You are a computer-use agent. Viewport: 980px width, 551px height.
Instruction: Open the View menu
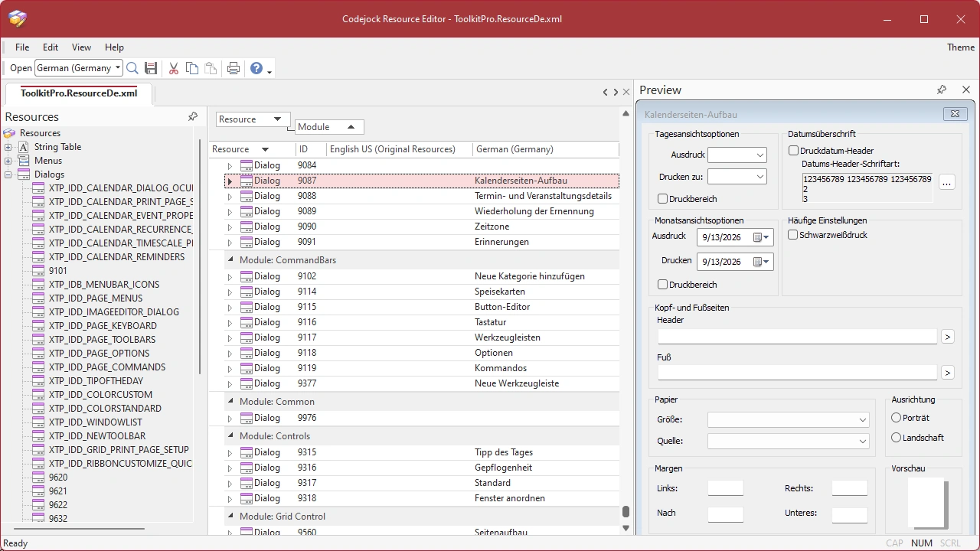[81, 47]
